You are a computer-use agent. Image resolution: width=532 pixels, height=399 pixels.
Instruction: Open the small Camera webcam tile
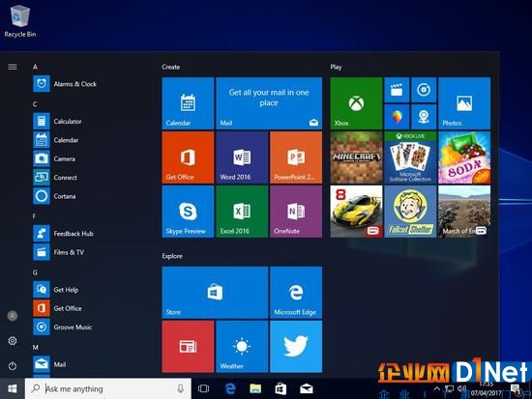click(424, 117)
